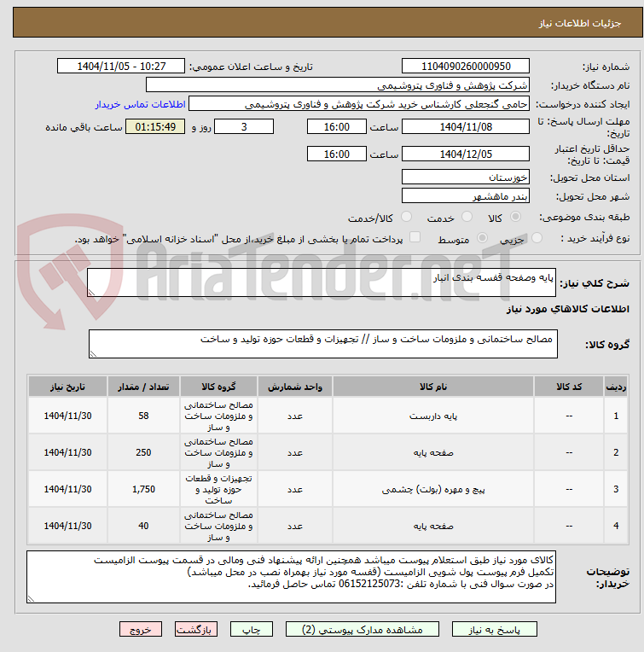Select the کالا radio button
This screenshot has height=652, width=644.
click(515, 217)
